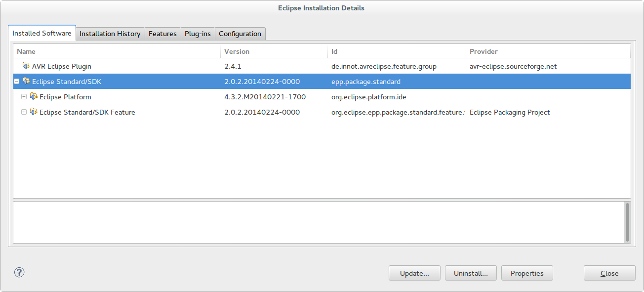Open the Configuration tab
The width and height of the screenshot is (644, 292).
[240, 34]
